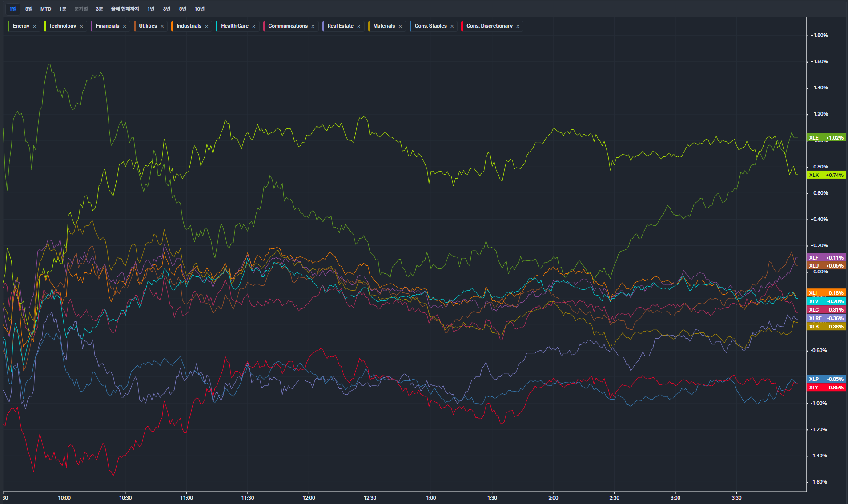Switch to the 5일 time range
Viewport: 848px width, 504px height.
tap(29, 9)
